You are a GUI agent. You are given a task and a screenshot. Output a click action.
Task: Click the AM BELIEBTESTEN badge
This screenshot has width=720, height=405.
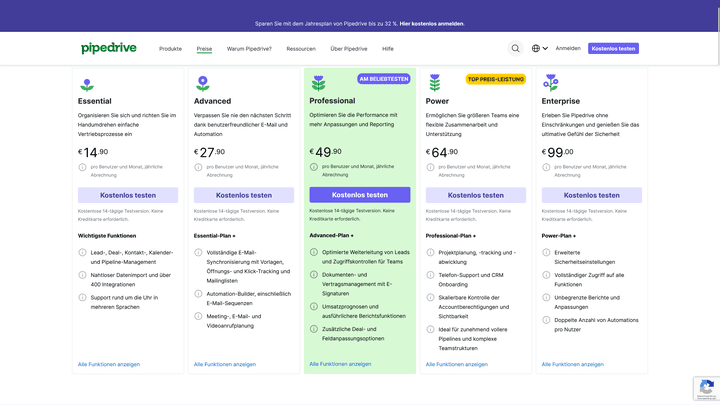click(384, 79)
